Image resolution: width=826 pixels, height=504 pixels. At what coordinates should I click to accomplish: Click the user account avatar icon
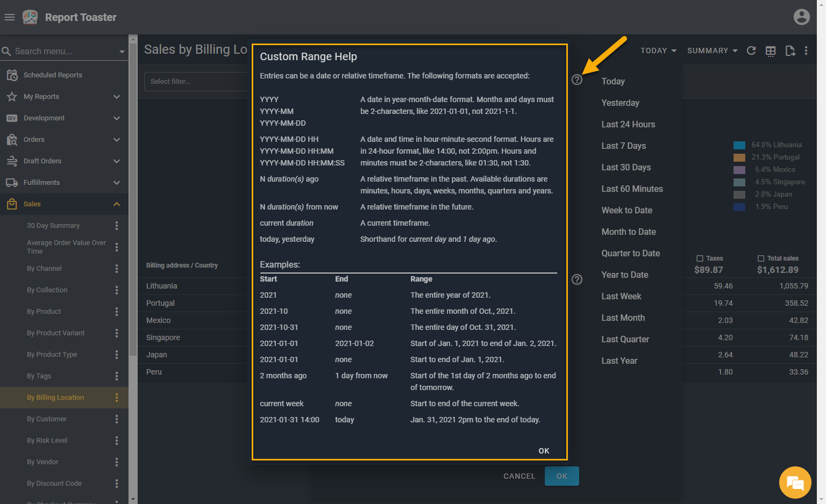click(801, 17)
